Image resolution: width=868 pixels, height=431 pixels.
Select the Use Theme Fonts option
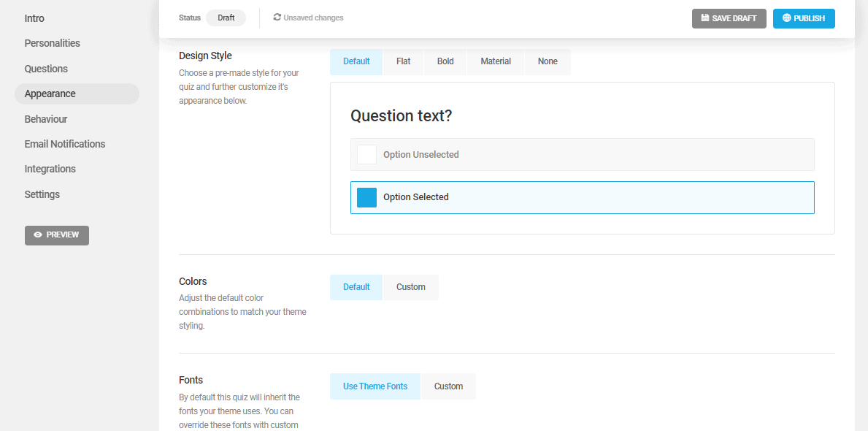coord(375,386)
